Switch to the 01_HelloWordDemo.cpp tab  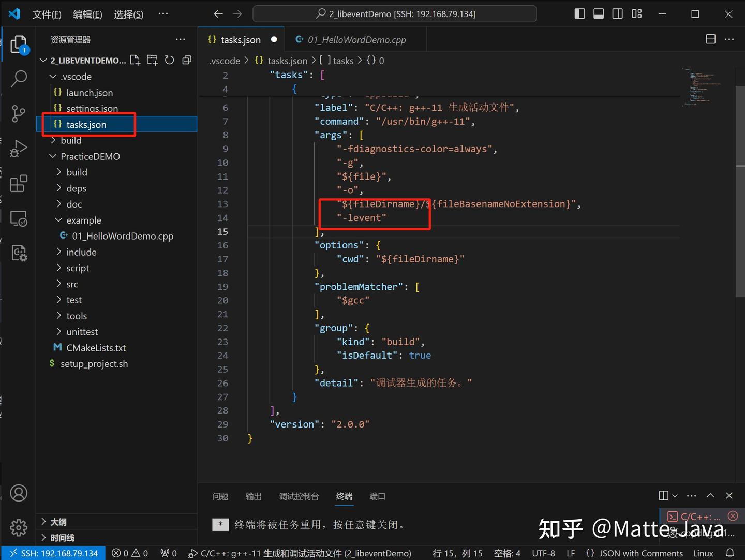point(356,39)
